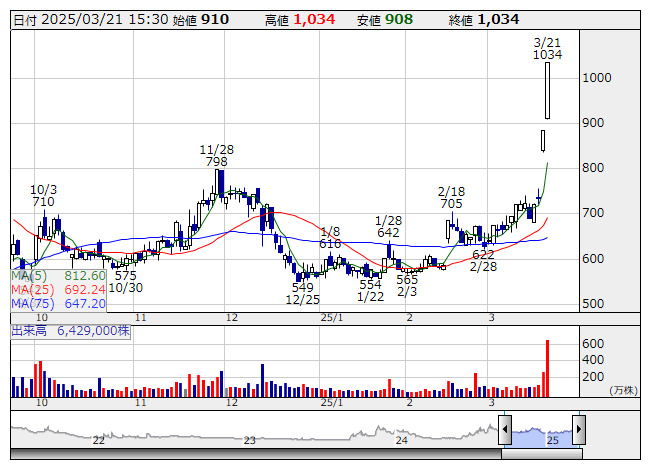Image resolution: width=653 pixels, height=470 pixels.
Task: Click the 1/22 554 low label
Action: (370, 291)
